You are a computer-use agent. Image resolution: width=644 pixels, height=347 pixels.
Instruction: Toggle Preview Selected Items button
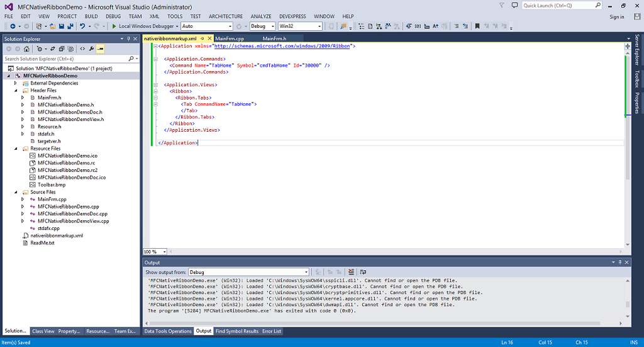[100, 49]
